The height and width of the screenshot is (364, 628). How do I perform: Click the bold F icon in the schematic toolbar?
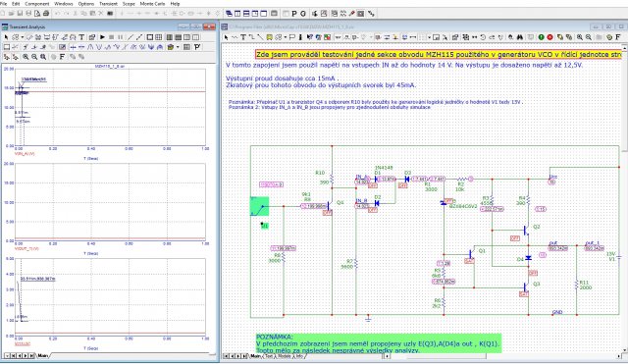[x=618, y=37]
